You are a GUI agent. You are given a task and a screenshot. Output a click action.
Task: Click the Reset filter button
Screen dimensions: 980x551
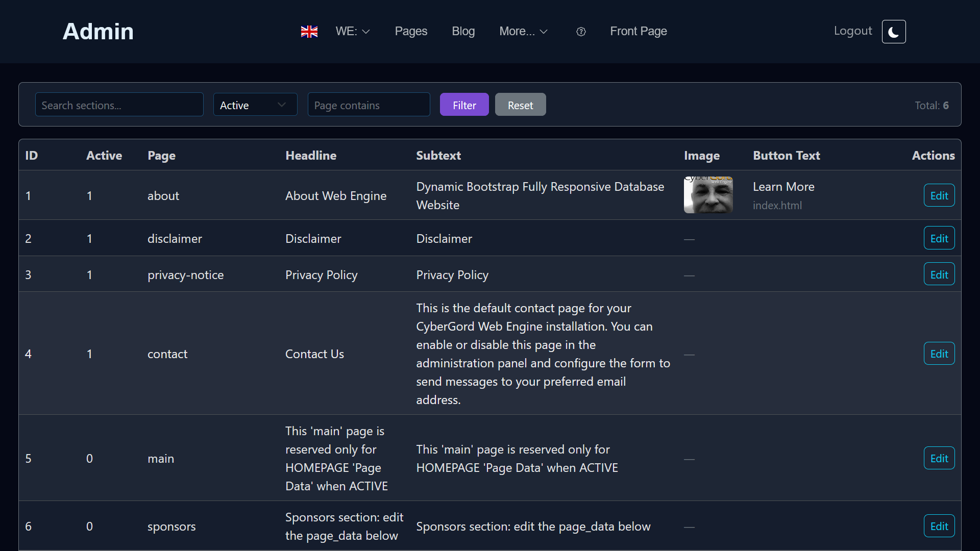point(520,105)
